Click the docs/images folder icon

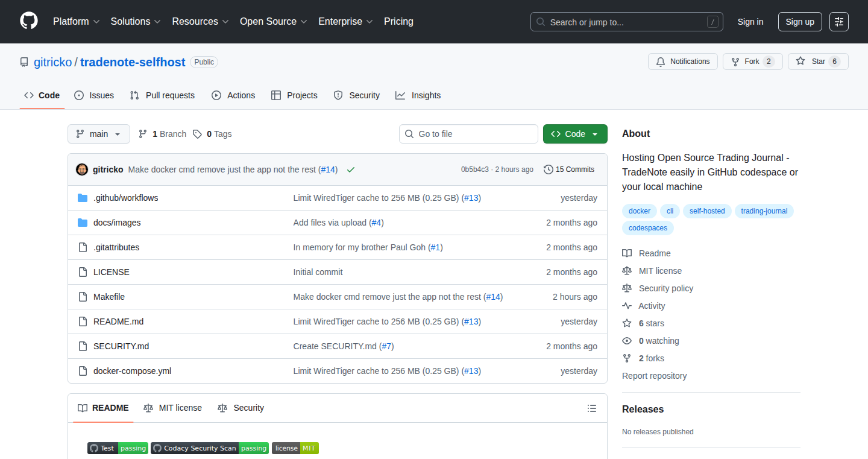(83, 223)
